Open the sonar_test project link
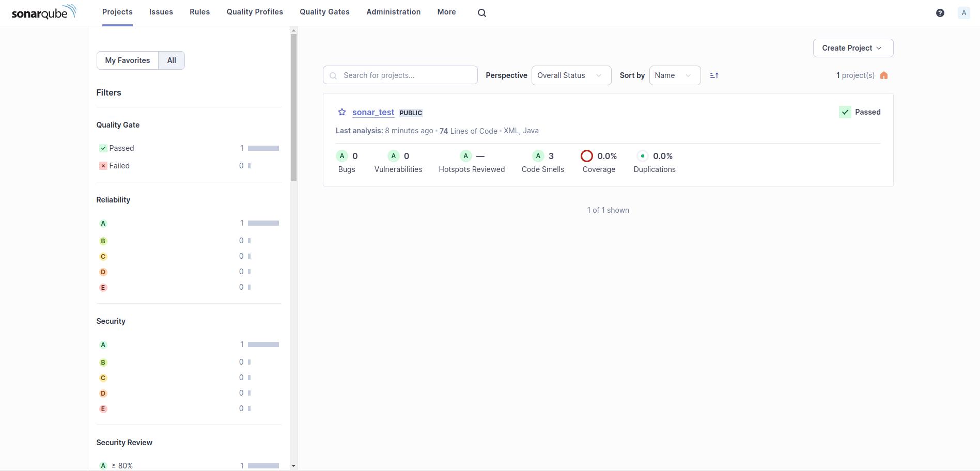The height and width of the screenshot is (471, 980). [x=373, y=112]
